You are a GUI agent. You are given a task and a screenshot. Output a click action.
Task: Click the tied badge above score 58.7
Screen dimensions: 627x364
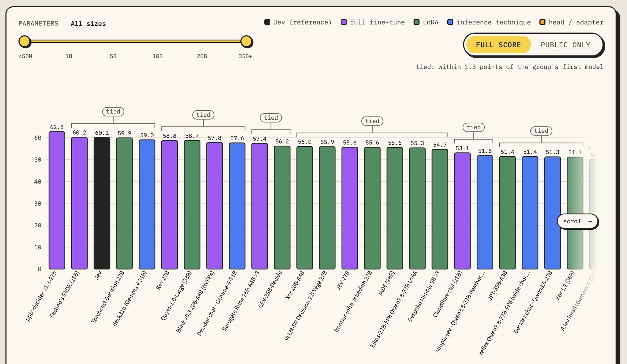point(203,115)
